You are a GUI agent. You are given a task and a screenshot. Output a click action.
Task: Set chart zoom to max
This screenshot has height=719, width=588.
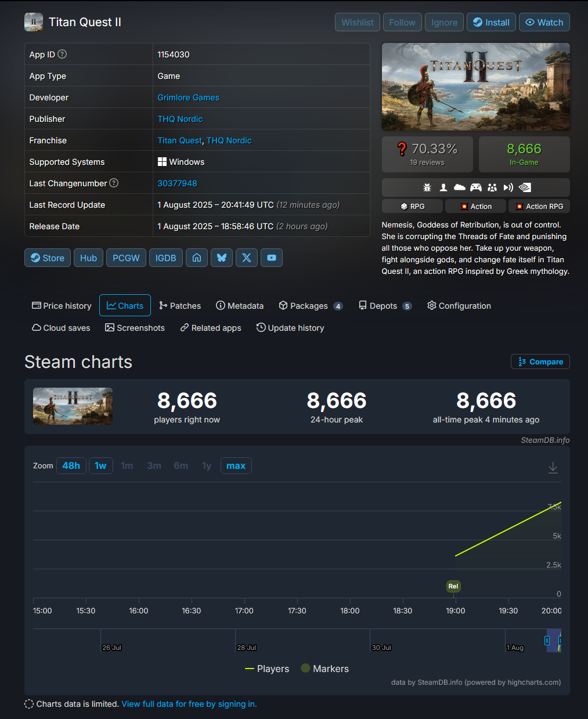[x=236, y=465]
